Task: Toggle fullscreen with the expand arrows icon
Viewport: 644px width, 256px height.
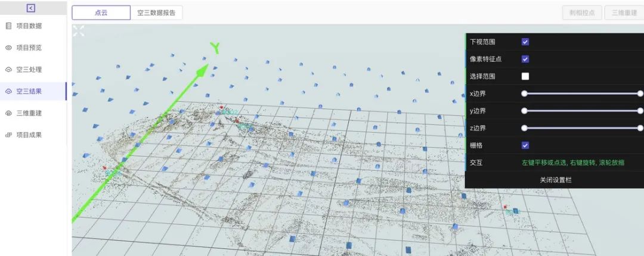Action: [79, 31]
